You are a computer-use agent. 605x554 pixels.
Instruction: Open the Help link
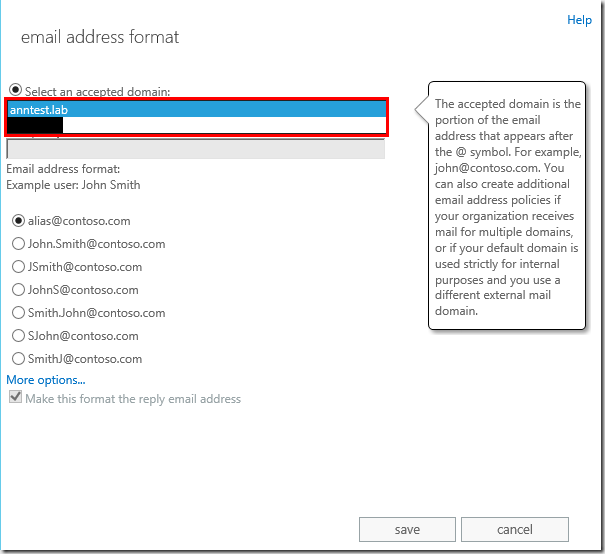point(579,20)
